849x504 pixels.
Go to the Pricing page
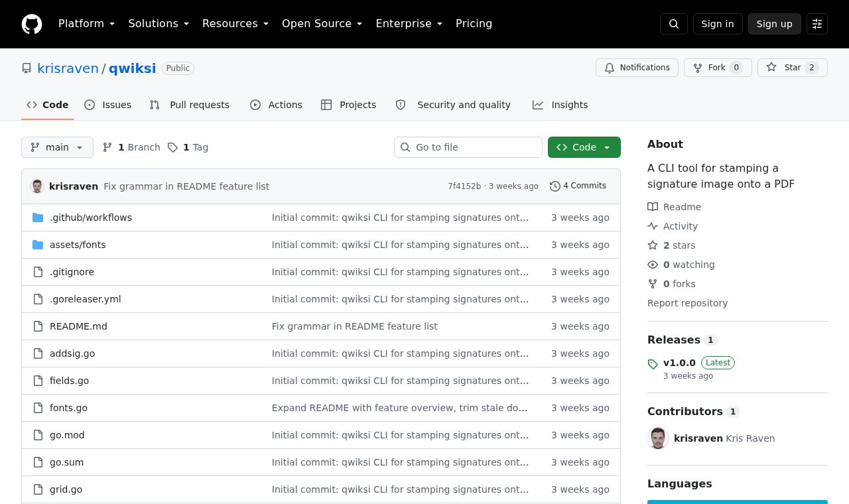pyautogui.click(x=474, y=24)
